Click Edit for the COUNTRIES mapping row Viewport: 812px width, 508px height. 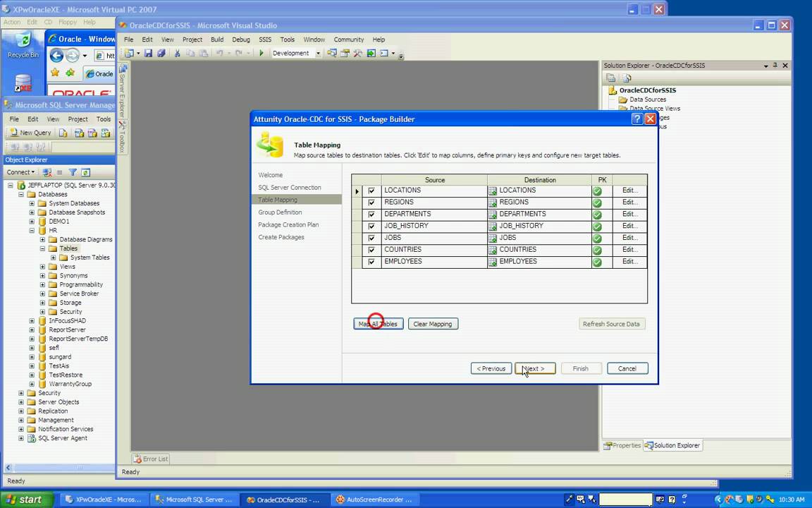click(x=629, y=250)
